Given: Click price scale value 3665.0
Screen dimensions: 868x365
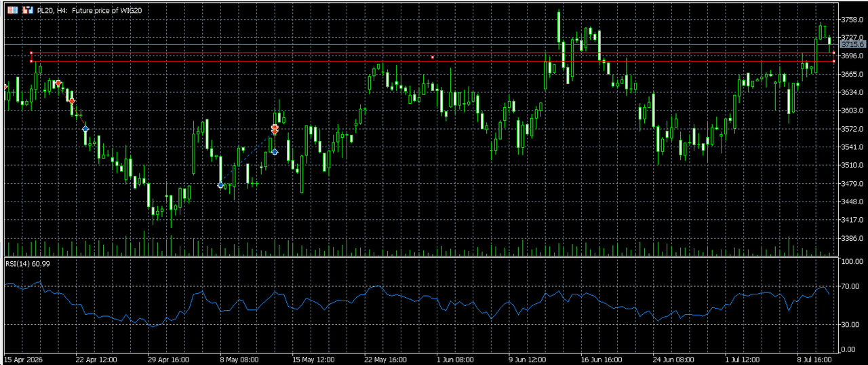Looking at the screenshot, I should tap(852, 74).
